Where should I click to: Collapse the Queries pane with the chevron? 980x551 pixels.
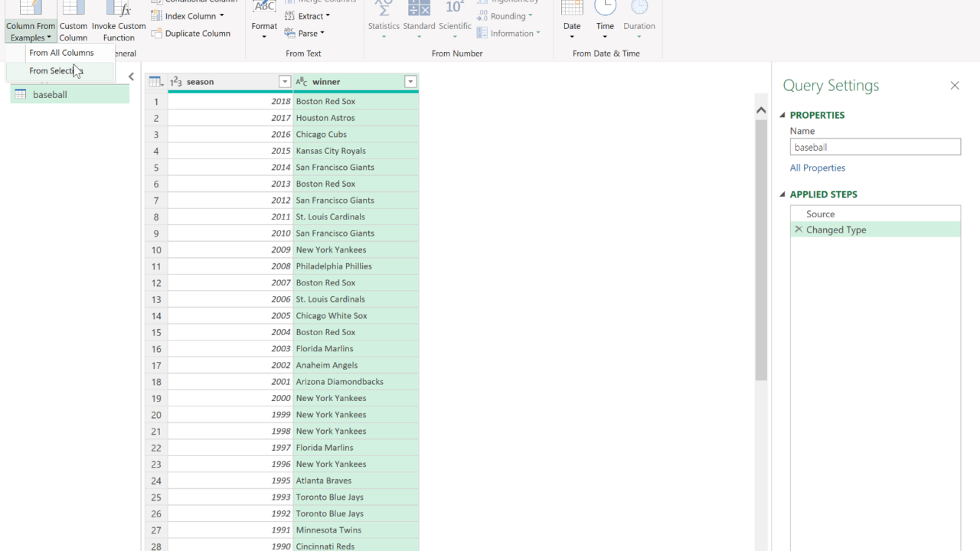131,77
